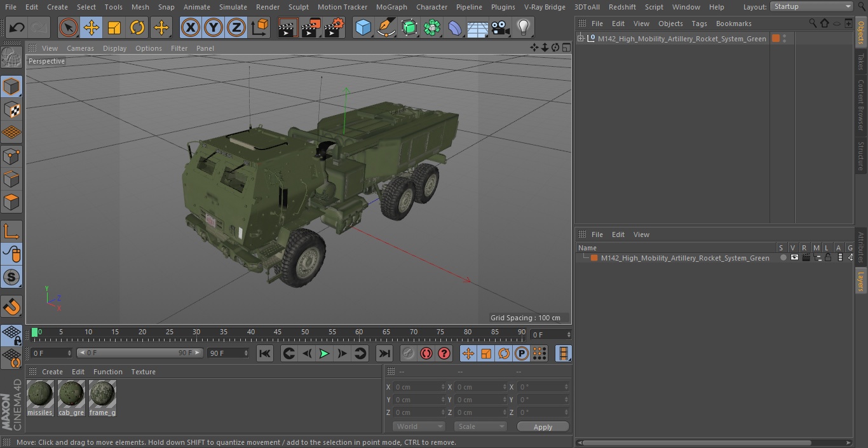868x448 pixels.
Task: Switch to Texture mode checker icon
Action: (x=11, y=109)
